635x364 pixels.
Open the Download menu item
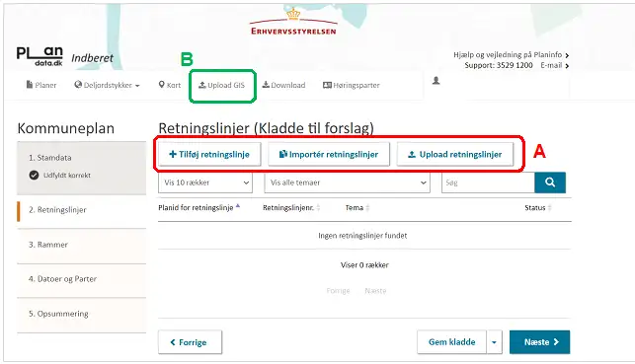[x=283, y=85]
